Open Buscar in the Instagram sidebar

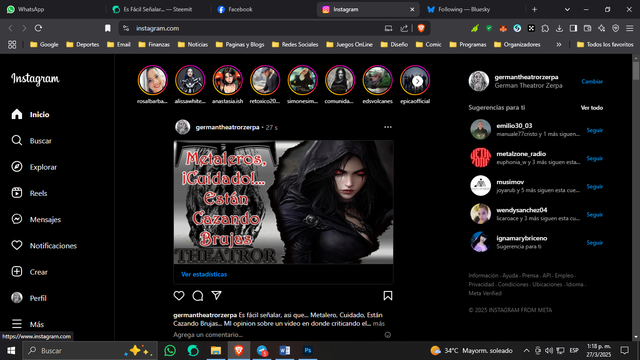tap(31, 140)
